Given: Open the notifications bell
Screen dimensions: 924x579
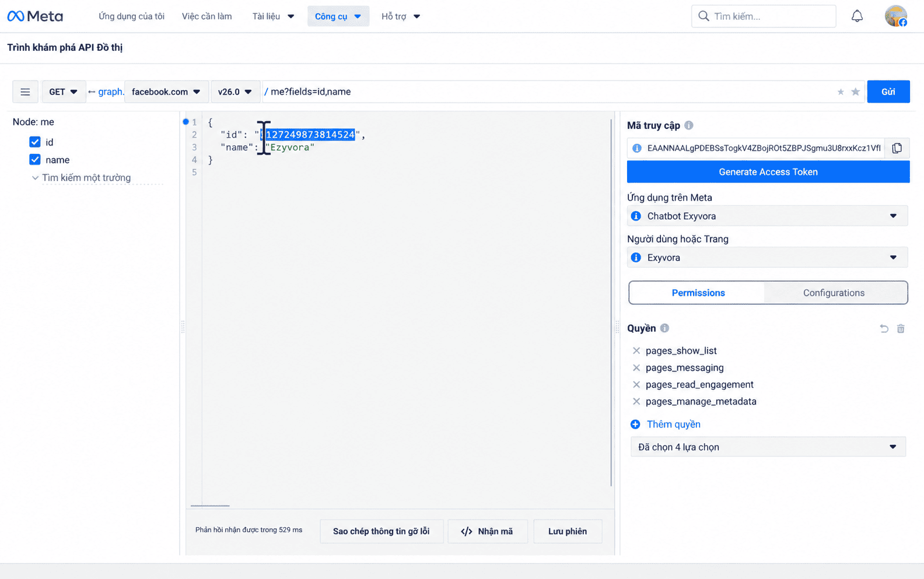Looking at the screenshot, I should click(x=857, y=16).
